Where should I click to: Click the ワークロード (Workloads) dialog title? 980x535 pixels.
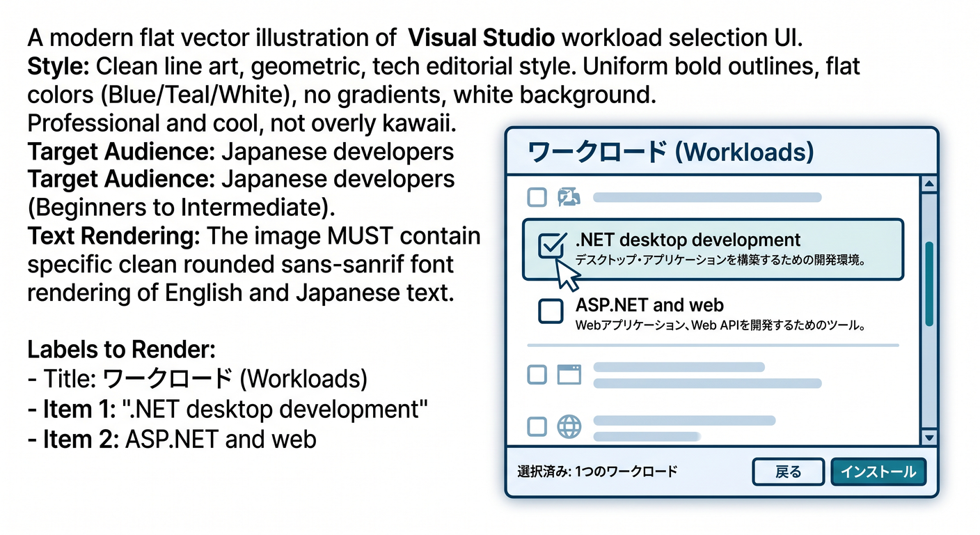(671, 152)
